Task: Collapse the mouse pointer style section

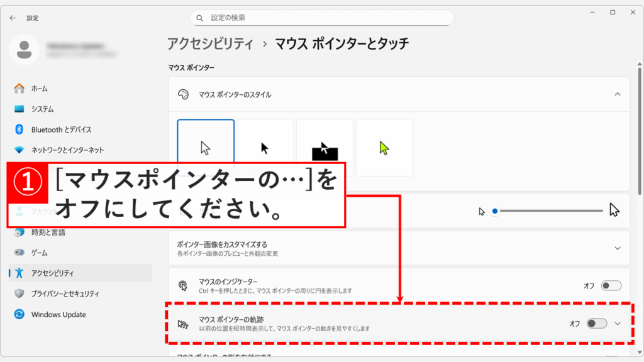Action: pyautogui.click(x=617, y=94)
